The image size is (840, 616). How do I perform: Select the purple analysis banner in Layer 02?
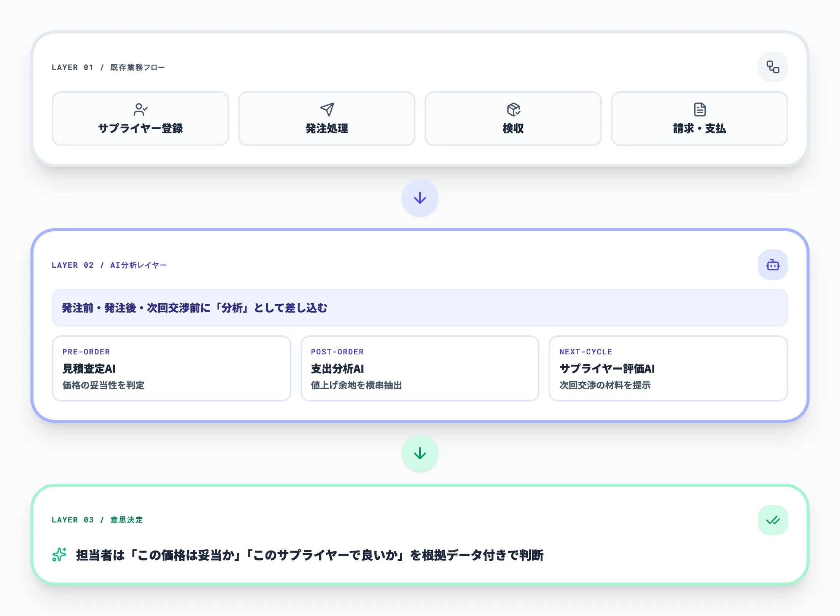420,308
